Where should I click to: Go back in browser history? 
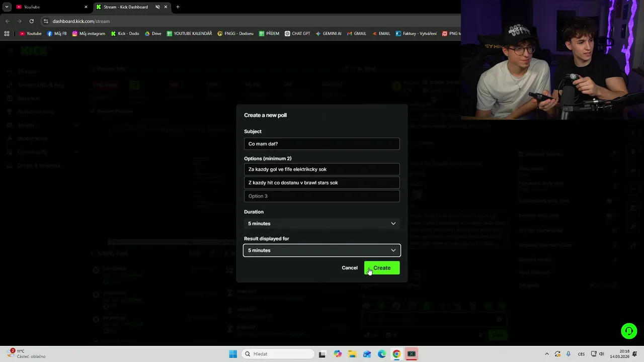(x=7, y=21)
